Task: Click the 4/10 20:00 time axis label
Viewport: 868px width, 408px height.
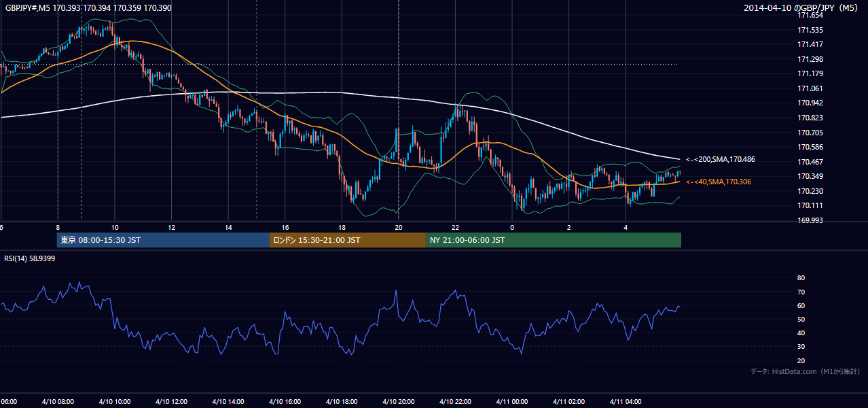Action: (x=398, y=402)
